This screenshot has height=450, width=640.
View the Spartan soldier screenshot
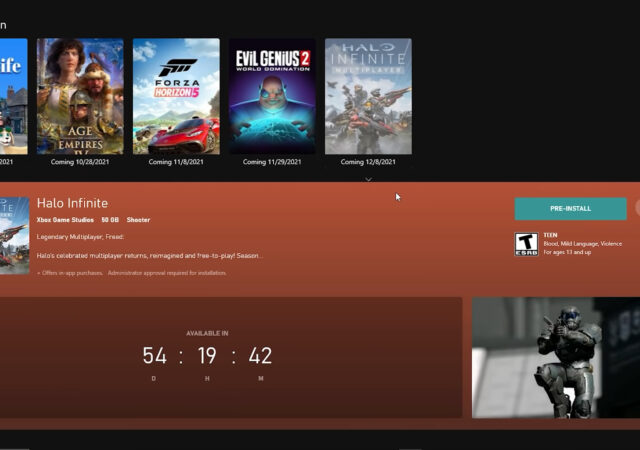[x=555, y=357]
